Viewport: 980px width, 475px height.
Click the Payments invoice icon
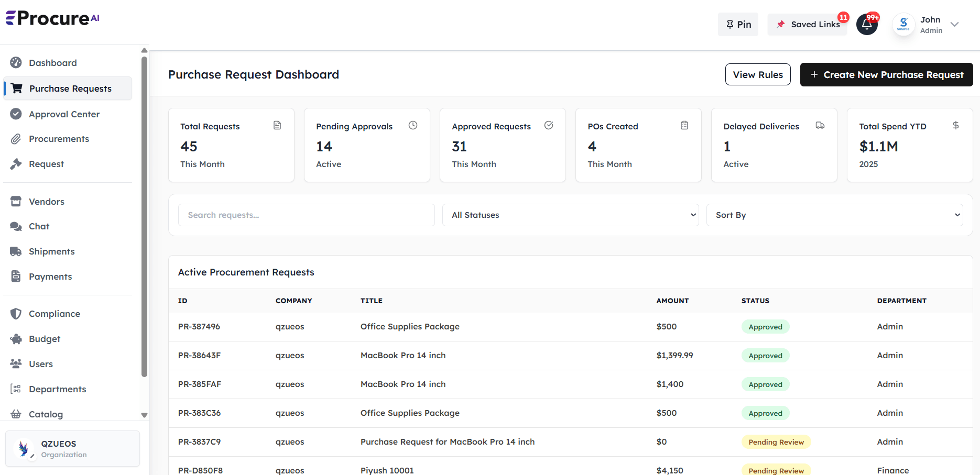(16, 277)
